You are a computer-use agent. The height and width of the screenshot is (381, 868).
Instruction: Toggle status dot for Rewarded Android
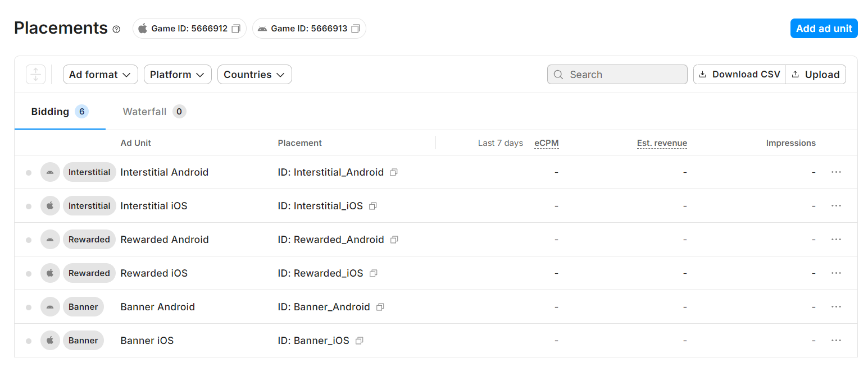pyautogui.click(x=29, y=240)
